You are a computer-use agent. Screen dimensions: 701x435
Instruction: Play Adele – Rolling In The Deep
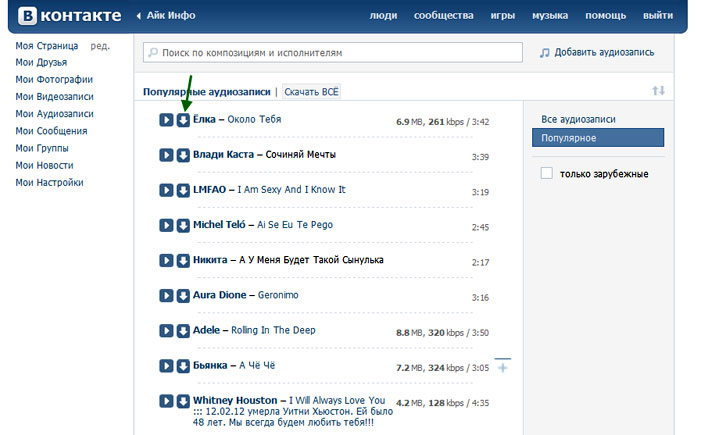(x=166, y=331)
